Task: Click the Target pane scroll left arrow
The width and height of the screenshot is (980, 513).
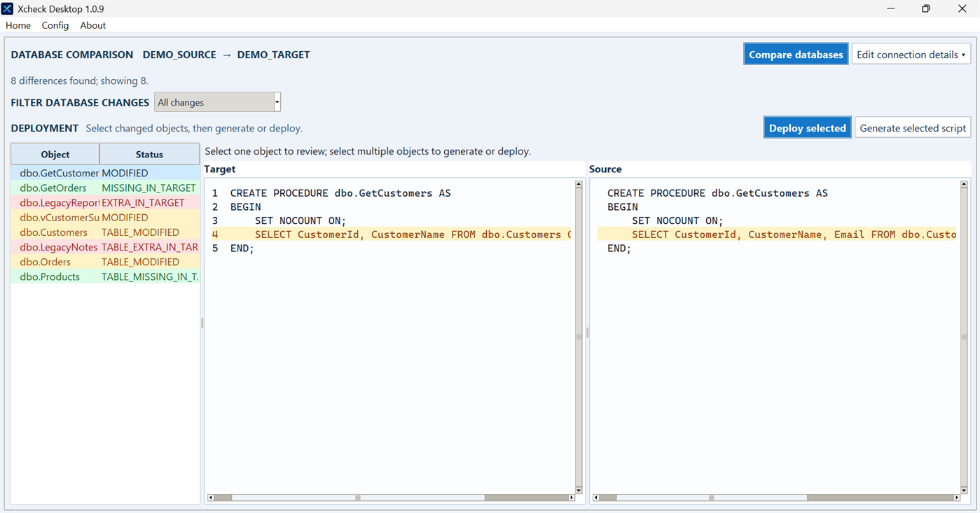Action: (x=210, y=498)
